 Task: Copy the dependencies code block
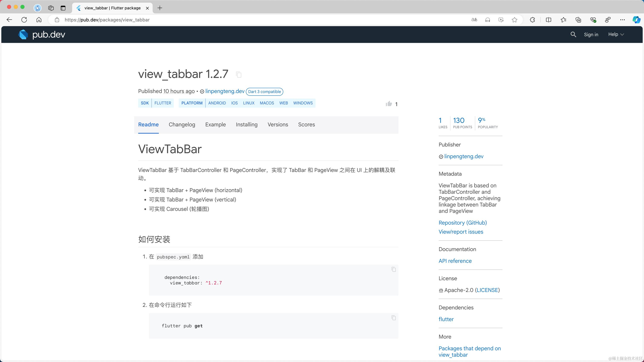click(394, 269)
